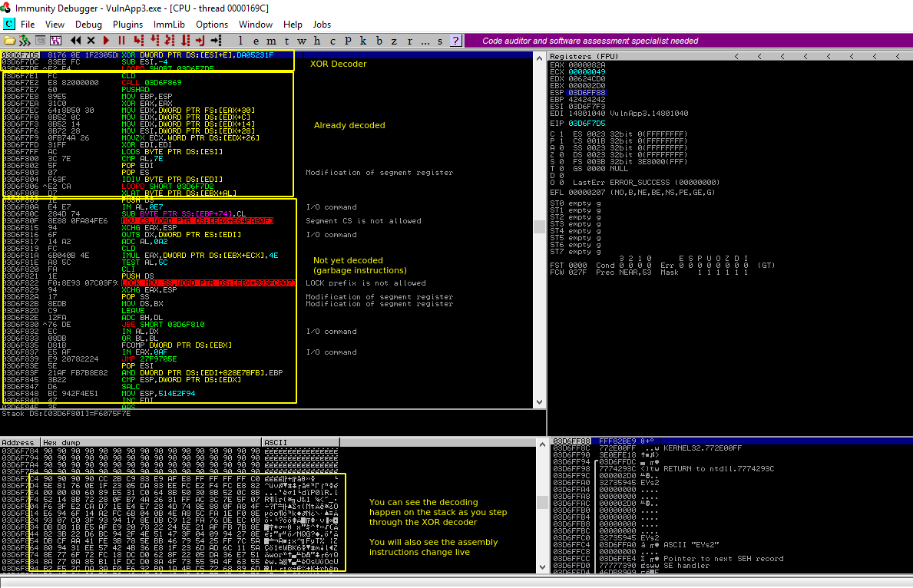Click the z toolbar button
Viewport: 913px width, 588px height.
[x=394, y=41]
